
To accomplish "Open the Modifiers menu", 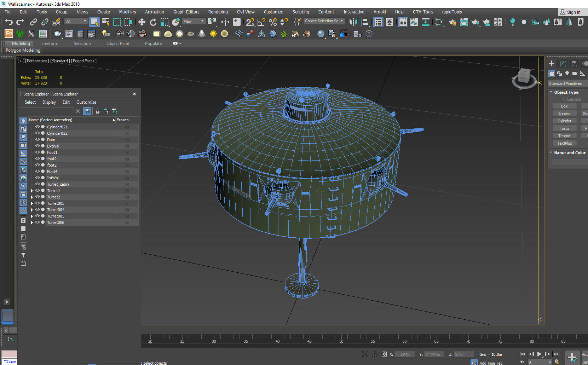I will click(127, 12).
